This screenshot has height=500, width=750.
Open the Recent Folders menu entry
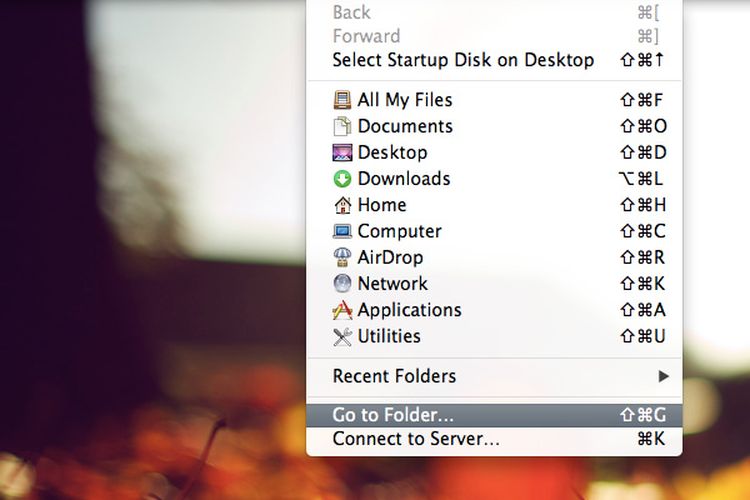click(494, 376)
